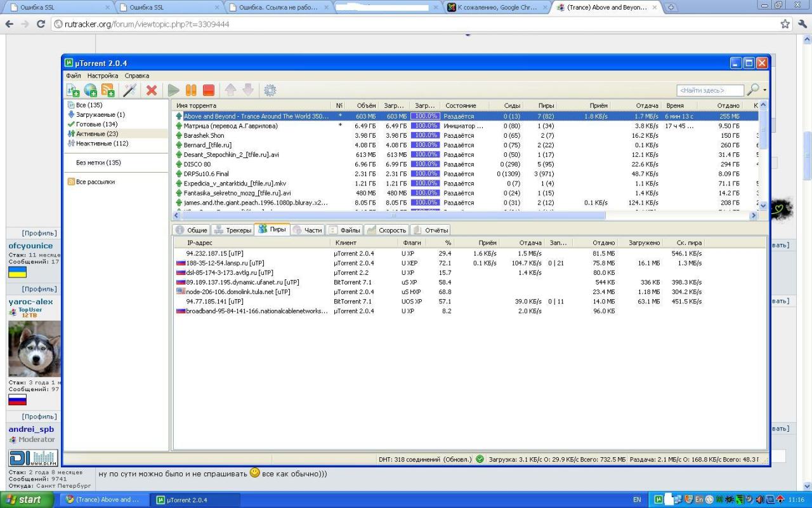
Task: Click the Add Torrent toolbar icon
Action: coord(73,90)
